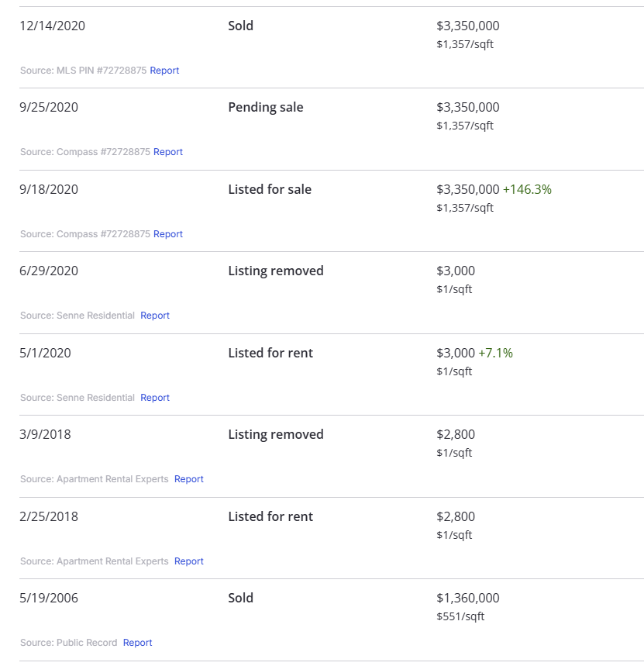
Task: Click the $1,360,000 sold price
Action: 468,598
